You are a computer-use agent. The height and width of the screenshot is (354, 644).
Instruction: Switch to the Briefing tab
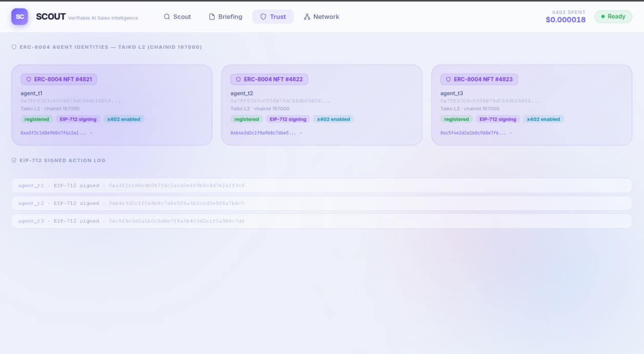coord(226,16)
